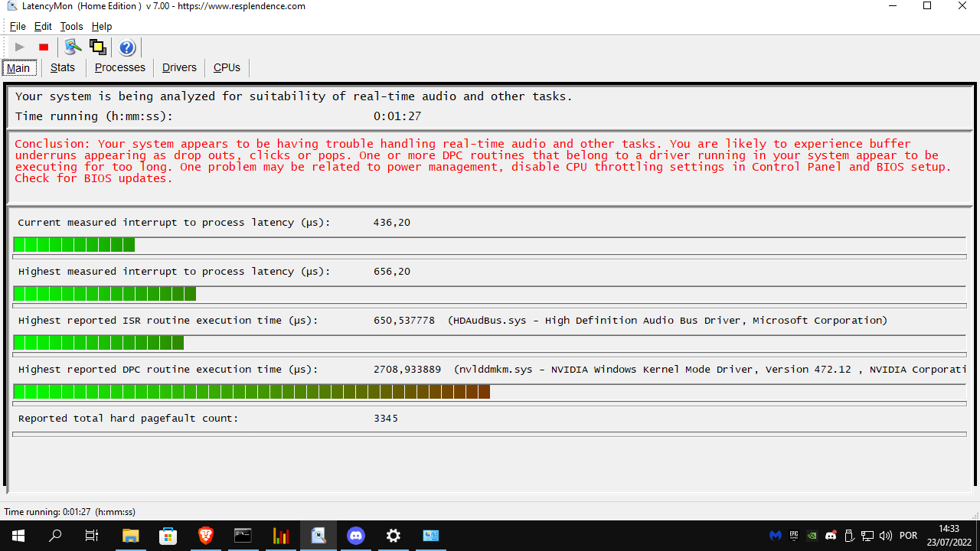Open the File menu

[x=17, y=26]
